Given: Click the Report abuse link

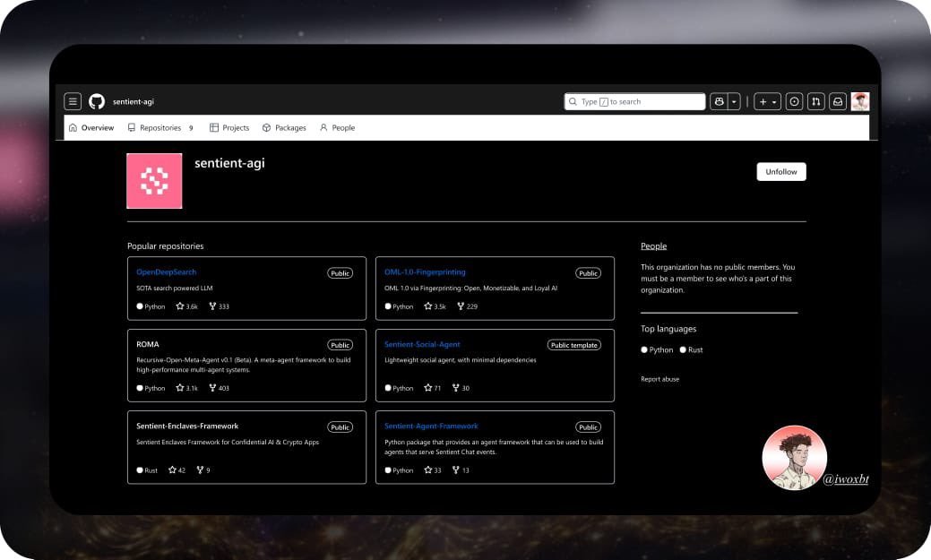Looking at the screenshot, I should (659, 379).
